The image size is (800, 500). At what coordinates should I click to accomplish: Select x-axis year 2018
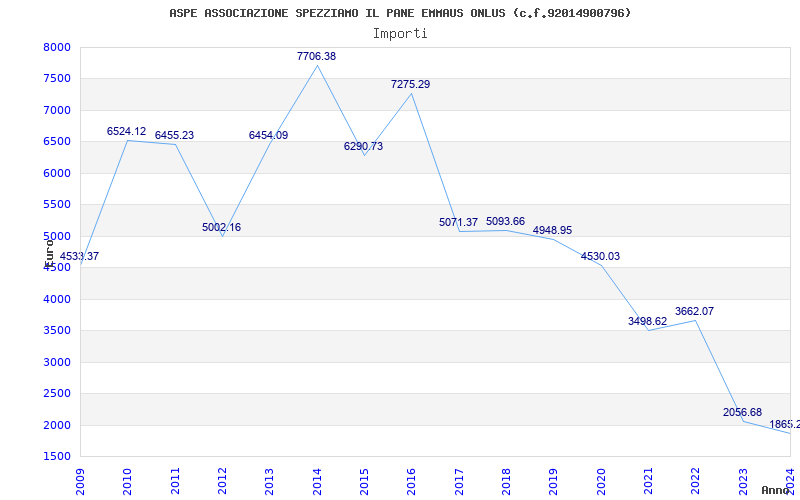click(506, 482)
